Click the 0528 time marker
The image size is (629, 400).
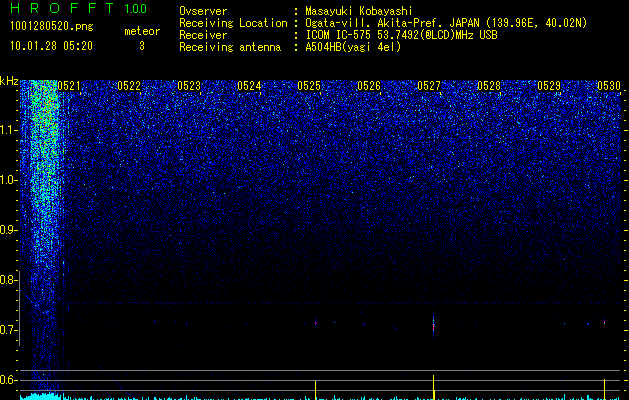(x=489, y=85)
